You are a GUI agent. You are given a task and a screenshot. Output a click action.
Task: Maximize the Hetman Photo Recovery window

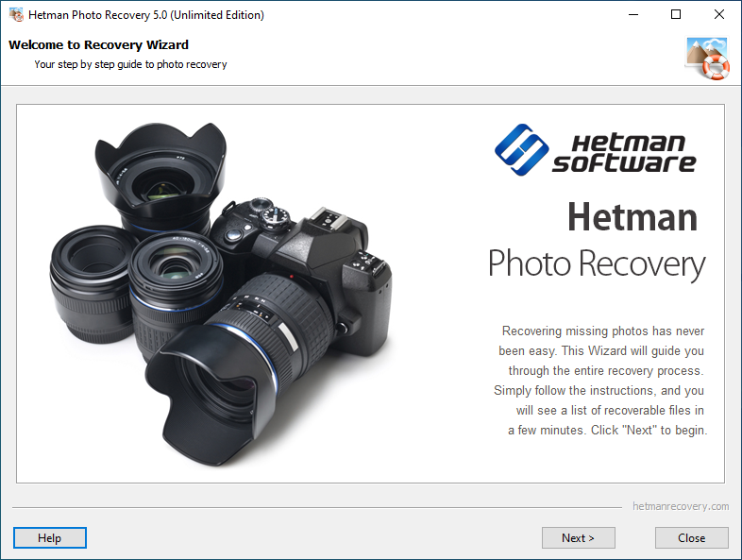(676, 15)
